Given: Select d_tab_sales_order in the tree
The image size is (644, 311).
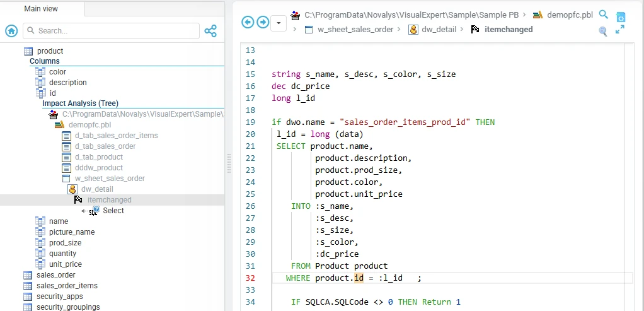Looking at the screenshot, I should [105, 146].
